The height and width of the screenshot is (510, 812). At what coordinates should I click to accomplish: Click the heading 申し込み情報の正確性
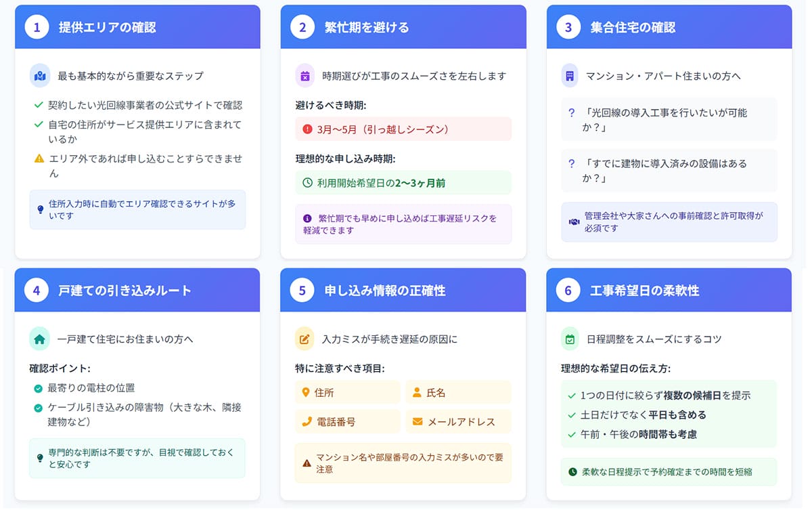click(x=385, y=291)
